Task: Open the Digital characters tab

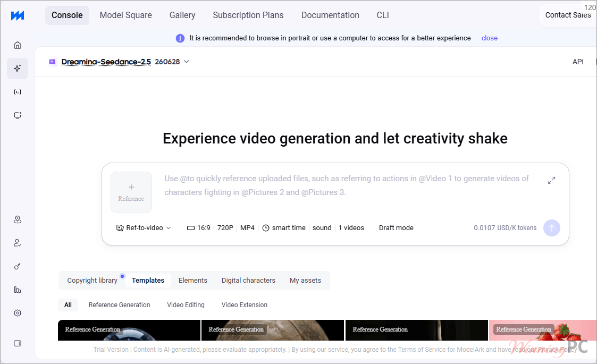Action: pyautogui.click(x=248, y=281)
